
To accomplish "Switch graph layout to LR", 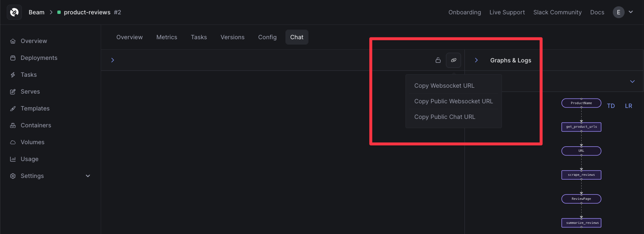I will click(x=628, y=106).
